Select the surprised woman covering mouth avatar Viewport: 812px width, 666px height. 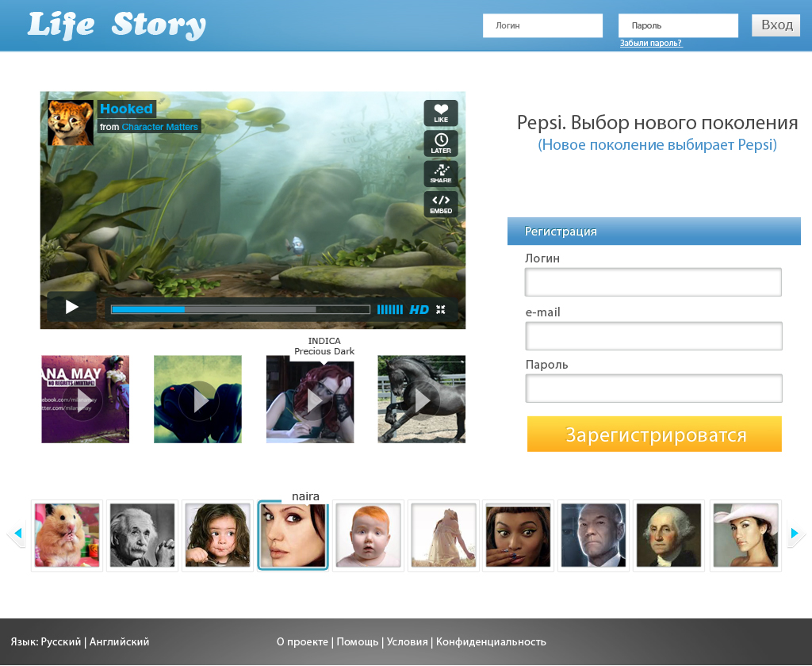519,535
